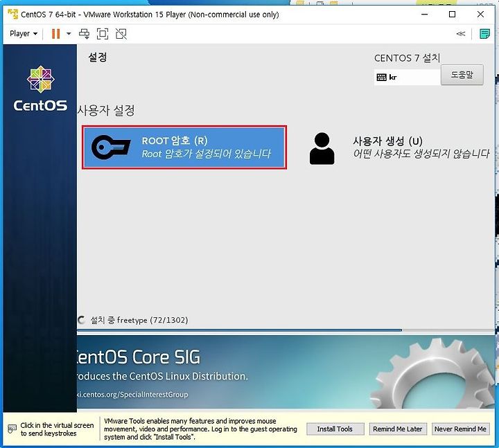
Task: Maximize the VMware Player window
Action: (452, 15)
